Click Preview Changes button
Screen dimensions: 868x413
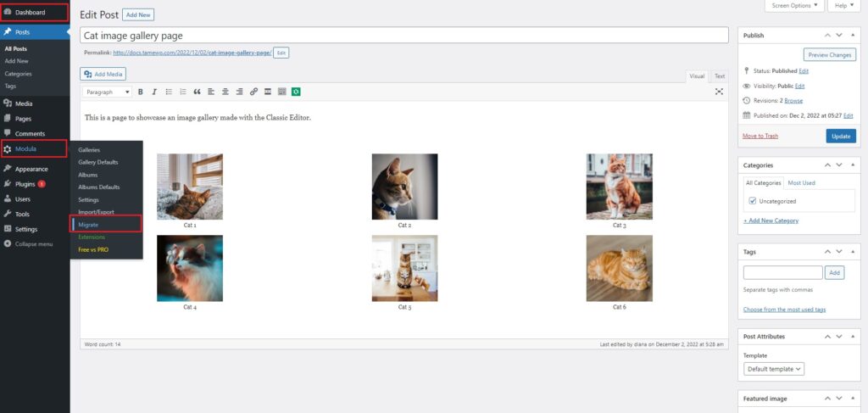click(830, 55)
